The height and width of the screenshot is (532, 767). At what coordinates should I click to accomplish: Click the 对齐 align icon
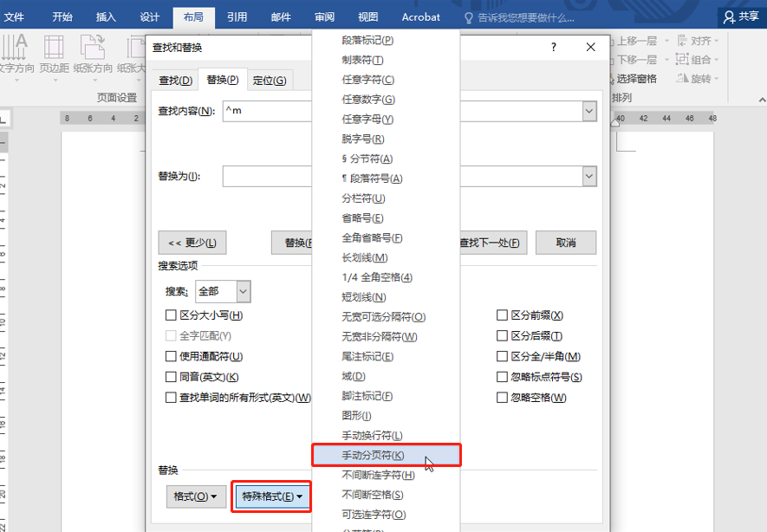[682, 41]
